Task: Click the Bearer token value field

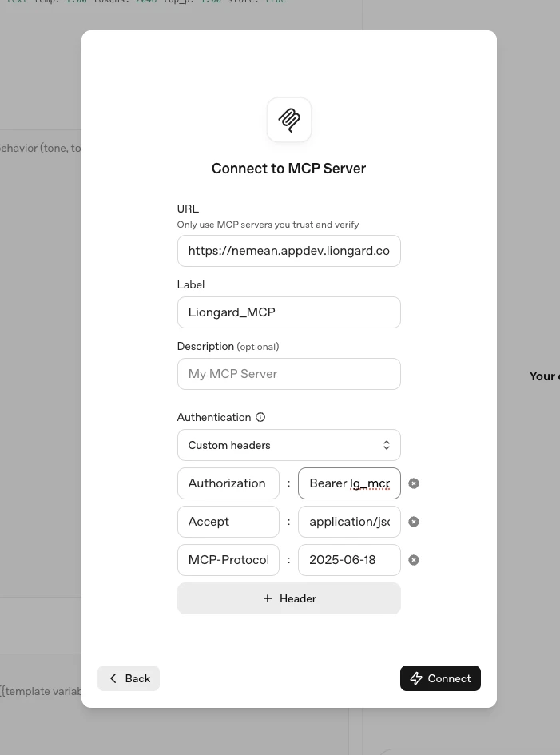Action: (x=349, y=483)
